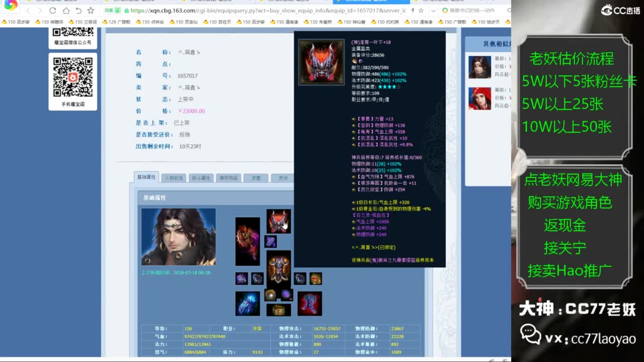
Task: Inspect the central body armor equipment icon
Action: tap(279, 269)
